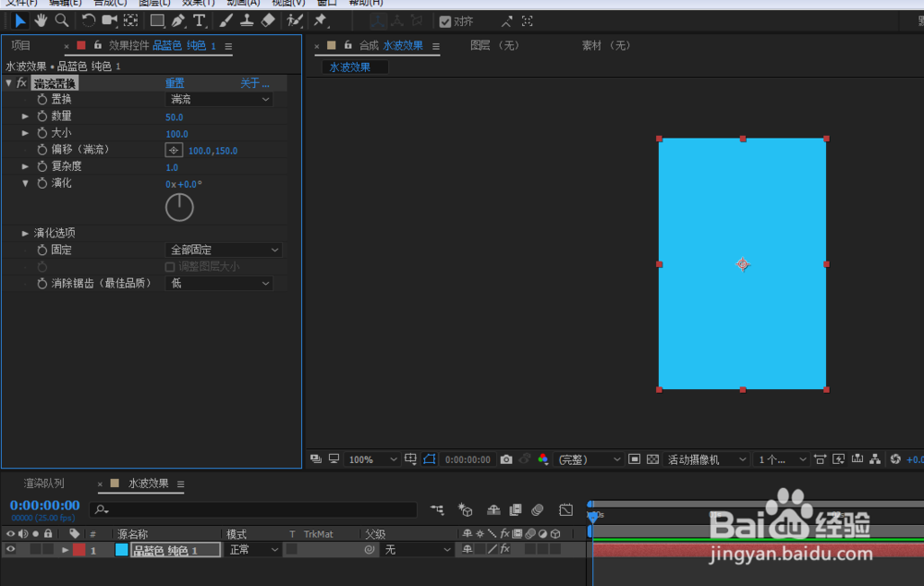Select the Eraser tool
This screenshot has height=586, width=924.
tap(268, 20)
